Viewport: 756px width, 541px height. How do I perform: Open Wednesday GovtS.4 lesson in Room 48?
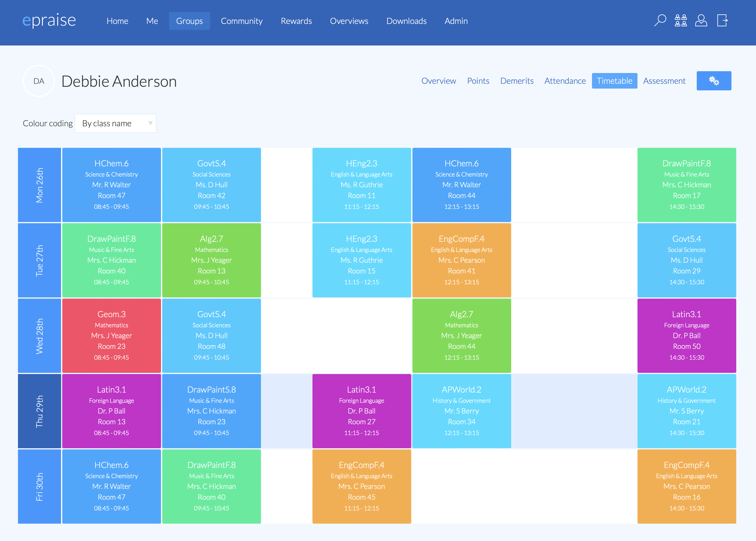point(212,336)
